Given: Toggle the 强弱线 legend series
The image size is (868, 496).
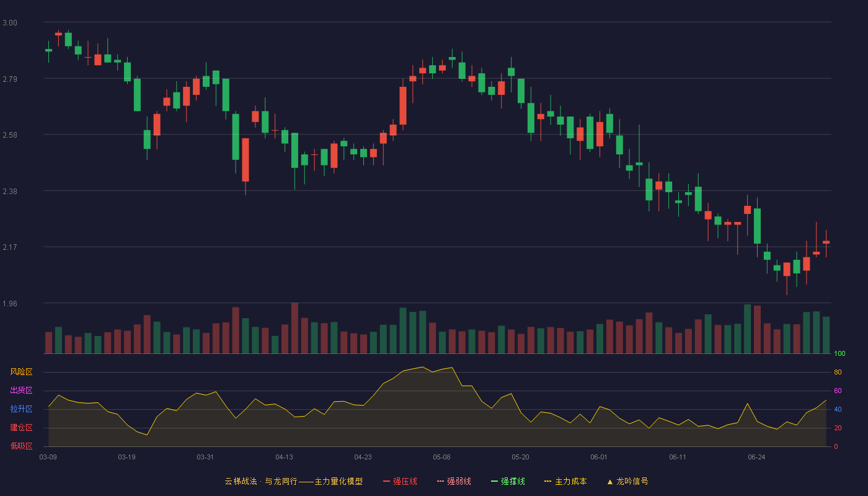Looking at the screenshot, I should pos(454,481).
